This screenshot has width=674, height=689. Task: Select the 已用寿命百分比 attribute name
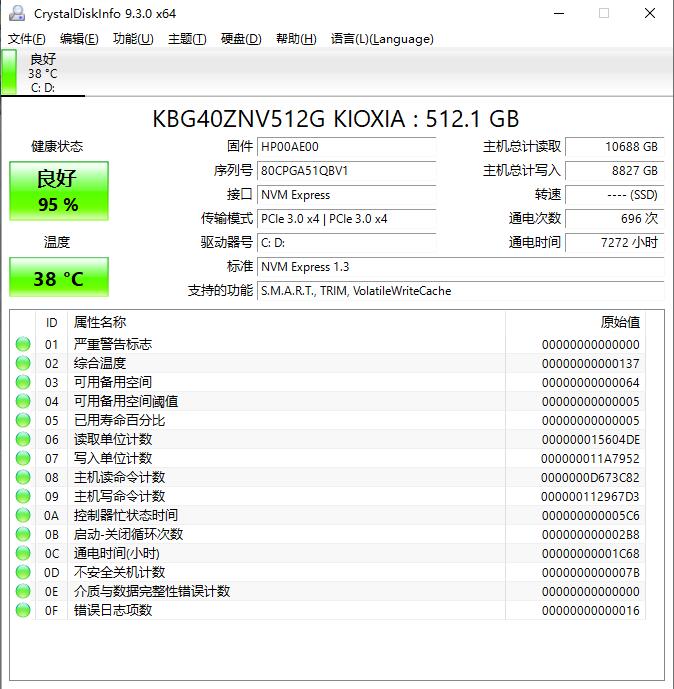coord(119,420)
